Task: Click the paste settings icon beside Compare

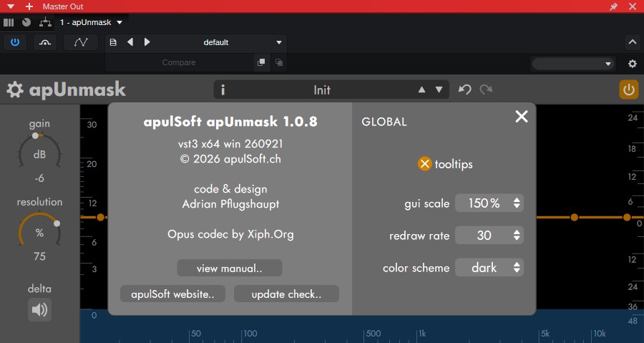Action: pos(279,62)
